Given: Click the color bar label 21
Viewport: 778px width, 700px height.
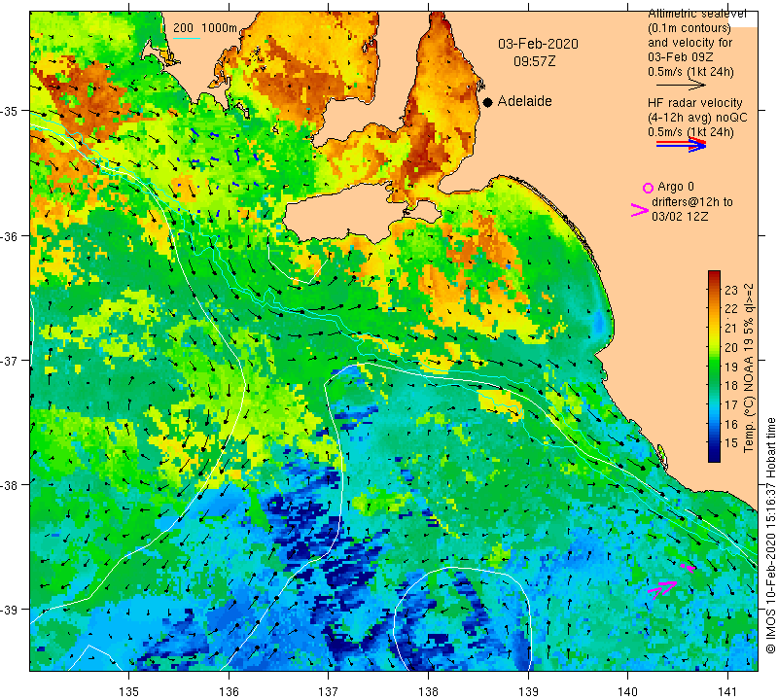Looking at the screenshot, I should pos(731,329).
